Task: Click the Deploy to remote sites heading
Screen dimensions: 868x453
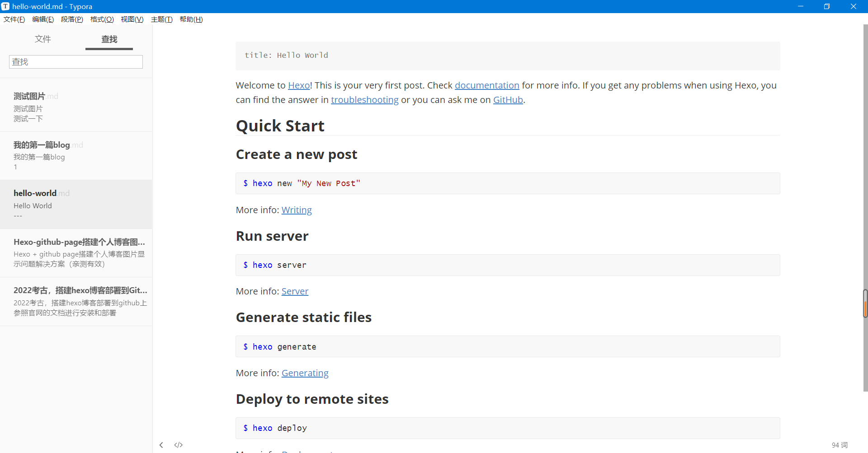Action: tap(312, 399)
